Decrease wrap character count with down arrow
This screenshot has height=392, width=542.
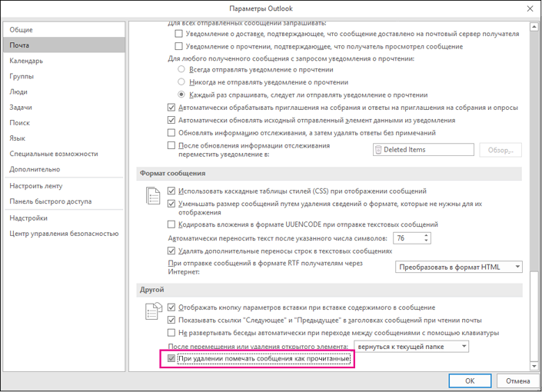pos(426,241)
